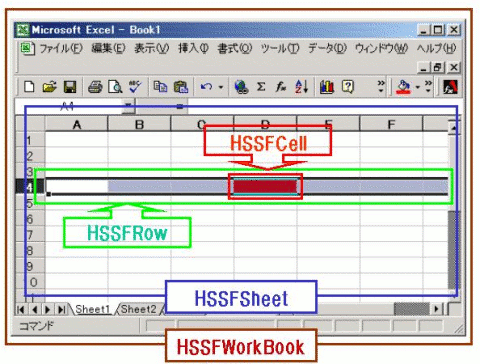Run spell check with the ABC checkmark icon
Image resolution: width=480 pixels, height=364 pixels.
135,86
